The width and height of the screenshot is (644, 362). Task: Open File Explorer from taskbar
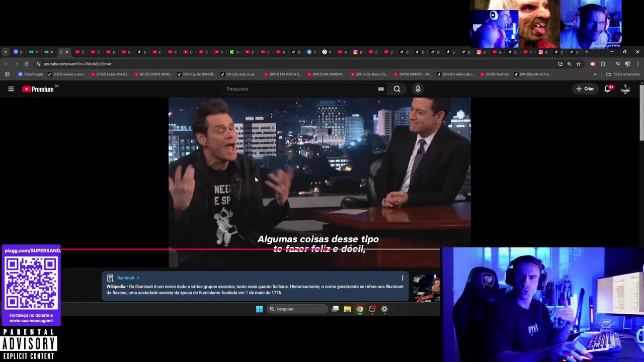coord(347,309)
